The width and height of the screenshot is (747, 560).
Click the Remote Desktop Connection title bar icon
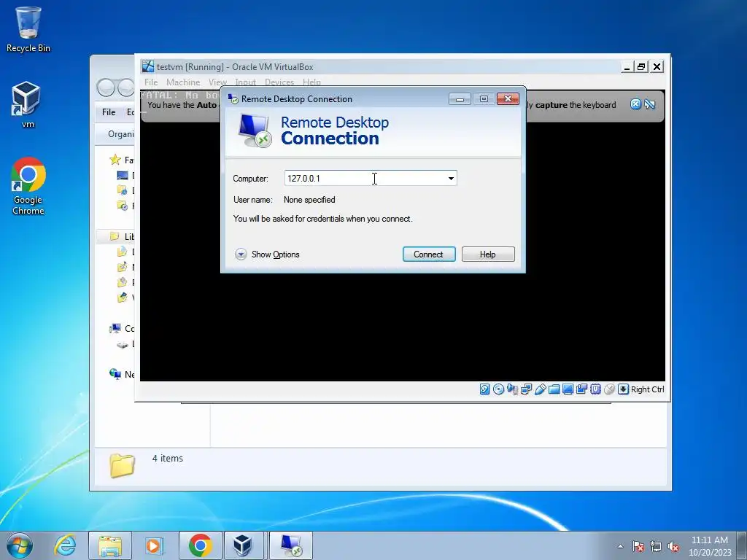point(233,99)
